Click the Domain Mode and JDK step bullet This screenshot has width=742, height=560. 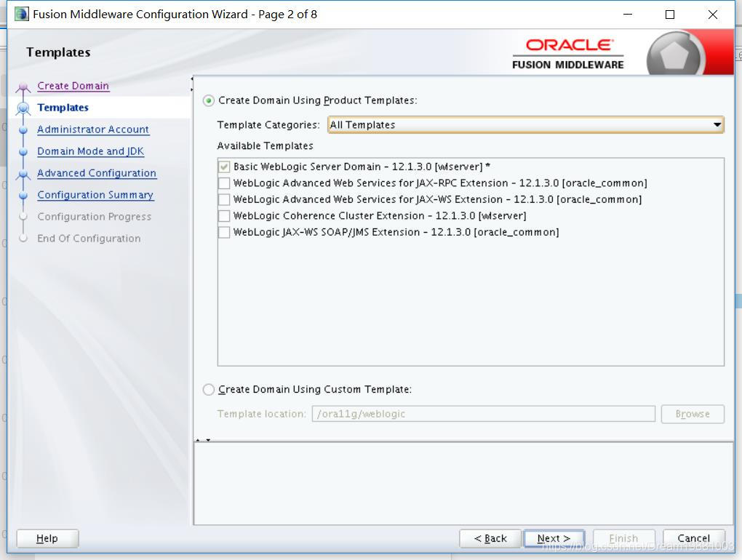click(23, 152)
